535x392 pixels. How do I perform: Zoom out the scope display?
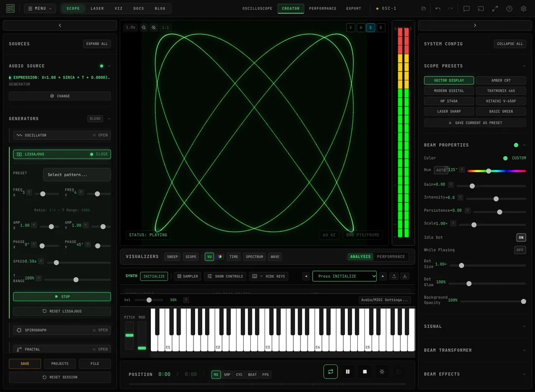pyautogui.click(x=144, y=28)
